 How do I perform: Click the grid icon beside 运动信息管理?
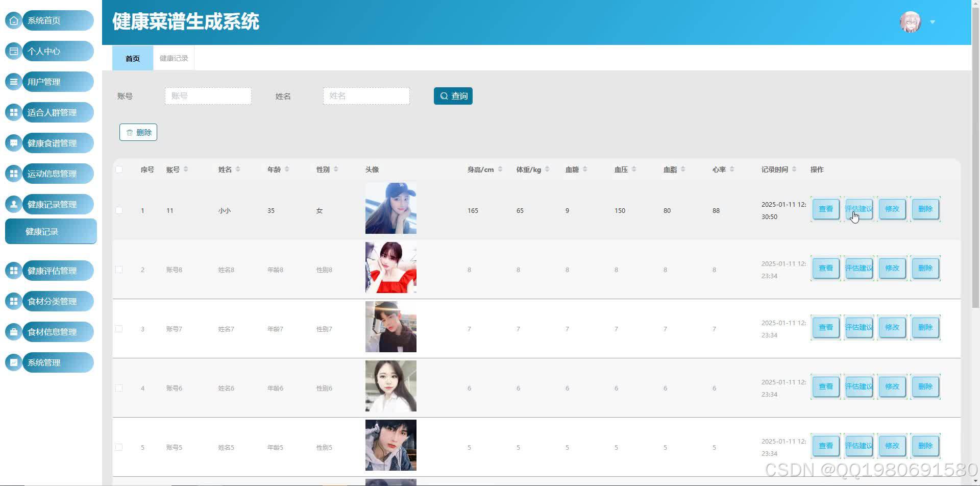click(14, 174)
